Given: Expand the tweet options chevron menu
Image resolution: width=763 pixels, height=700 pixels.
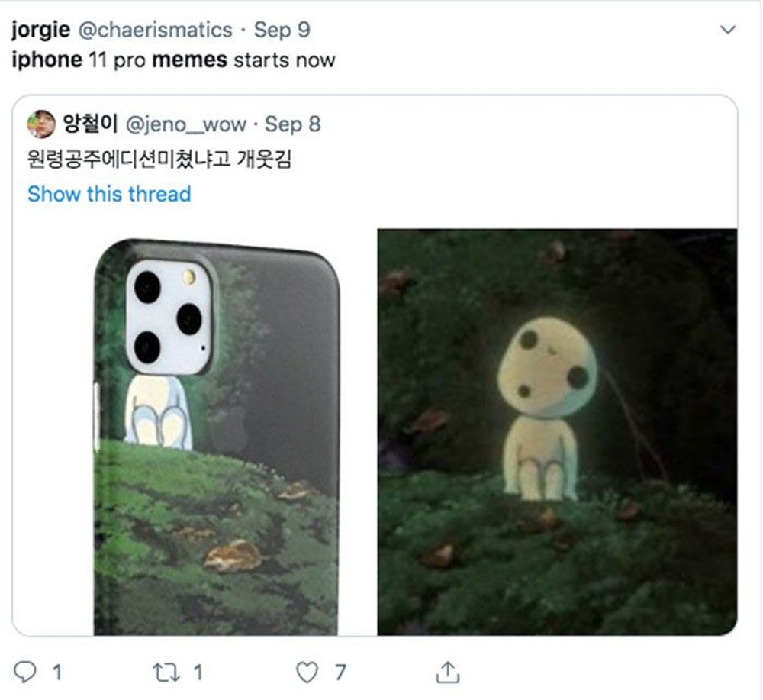Looking at the screenshot, I should tap(728, 31).
